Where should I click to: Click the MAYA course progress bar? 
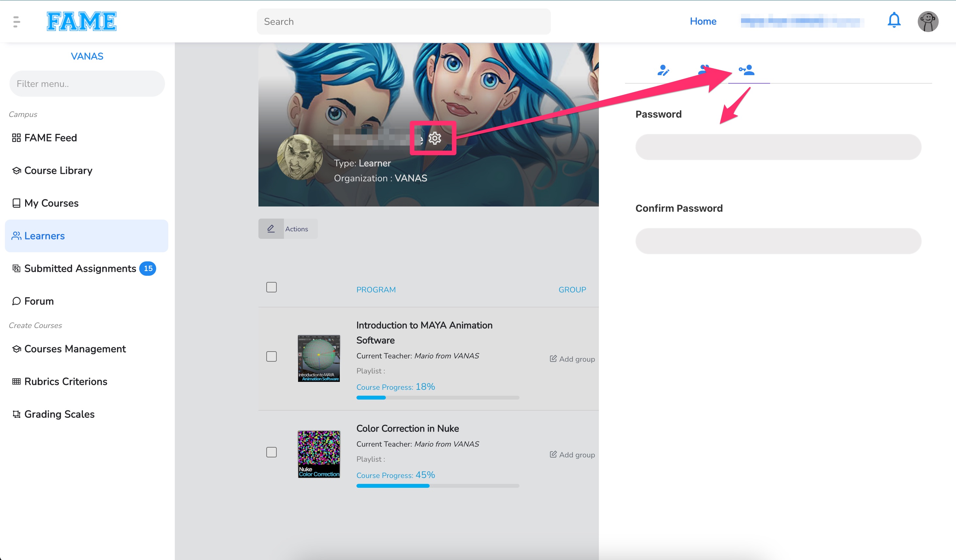(437, 398)
